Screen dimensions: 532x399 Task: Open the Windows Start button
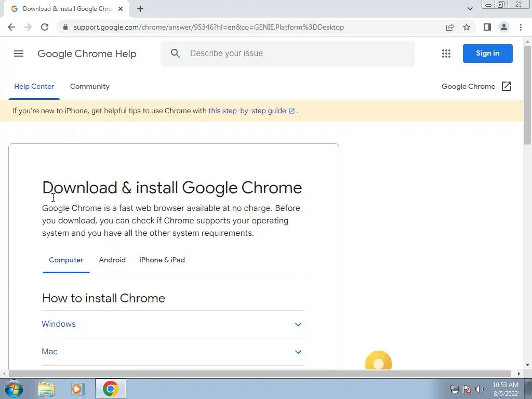pyautogui.click(x=14, y=389)
